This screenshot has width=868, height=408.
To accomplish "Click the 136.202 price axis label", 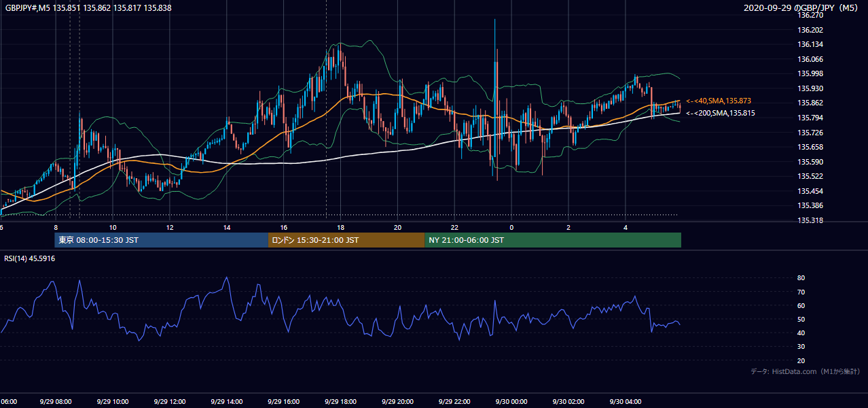I will point(811,30).
